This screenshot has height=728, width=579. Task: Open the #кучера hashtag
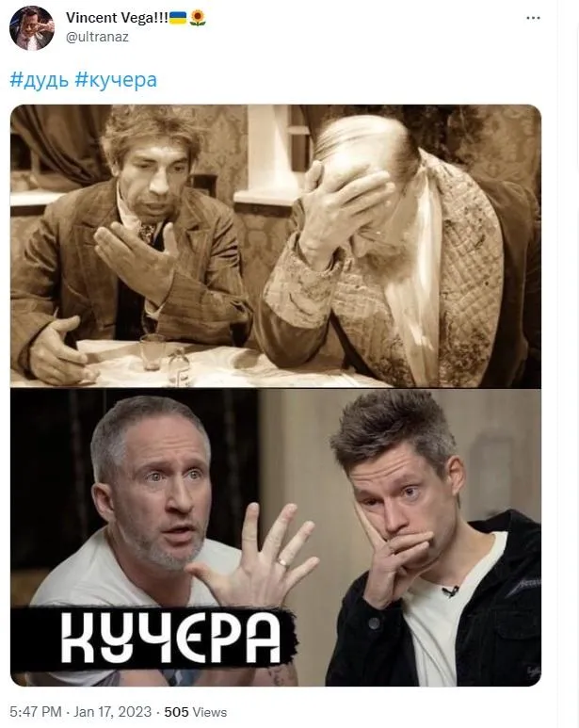[116, 80]
